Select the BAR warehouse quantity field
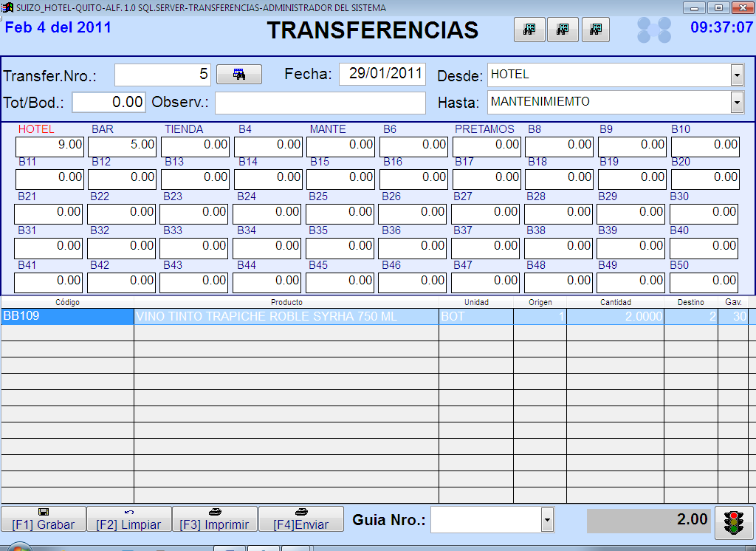 click(123, 146)
